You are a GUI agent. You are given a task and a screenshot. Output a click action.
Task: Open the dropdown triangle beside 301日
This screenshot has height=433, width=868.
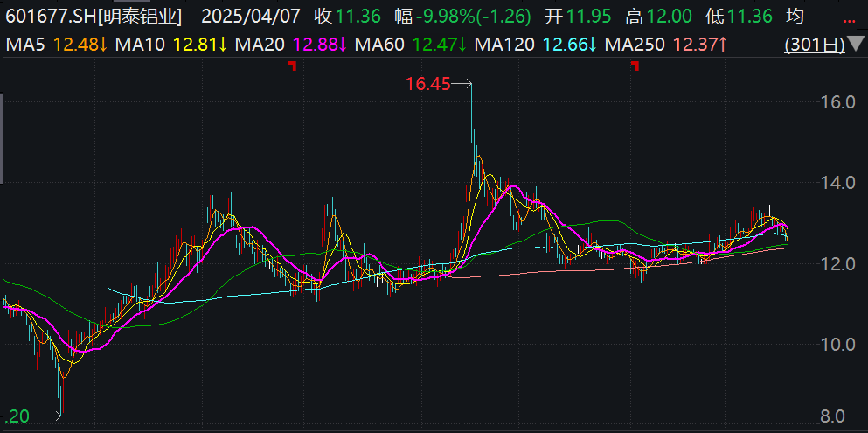coord(852,44)
